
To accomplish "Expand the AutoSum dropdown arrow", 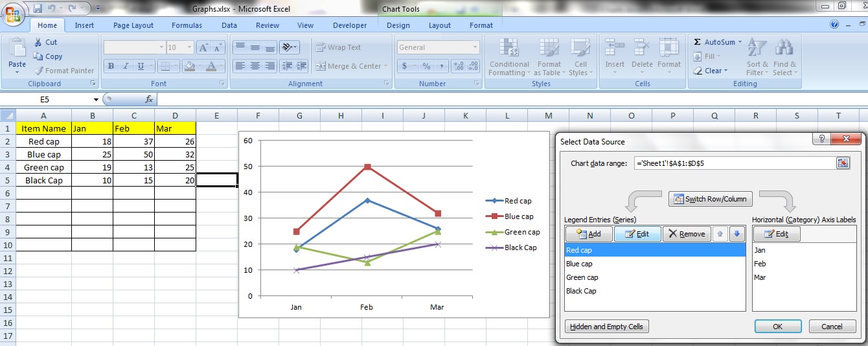I will point(740,42).
